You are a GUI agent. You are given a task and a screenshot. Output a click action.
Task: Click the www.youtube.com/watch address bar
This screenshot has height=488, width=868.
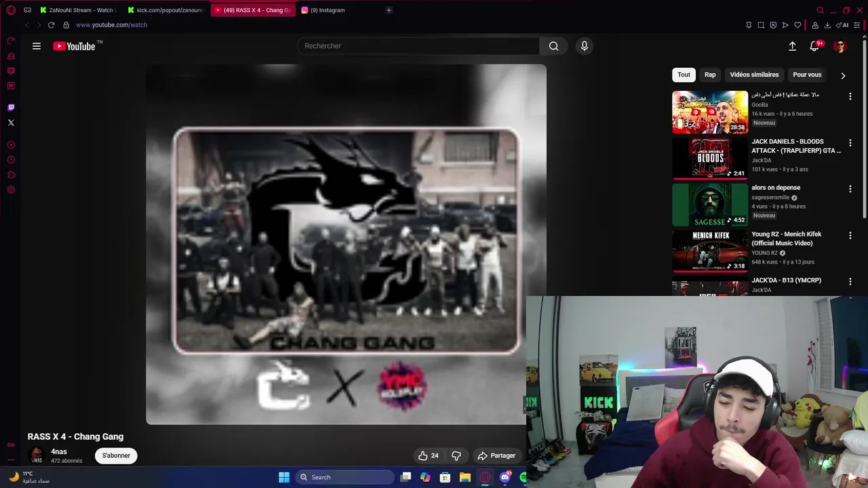[111, 25]
